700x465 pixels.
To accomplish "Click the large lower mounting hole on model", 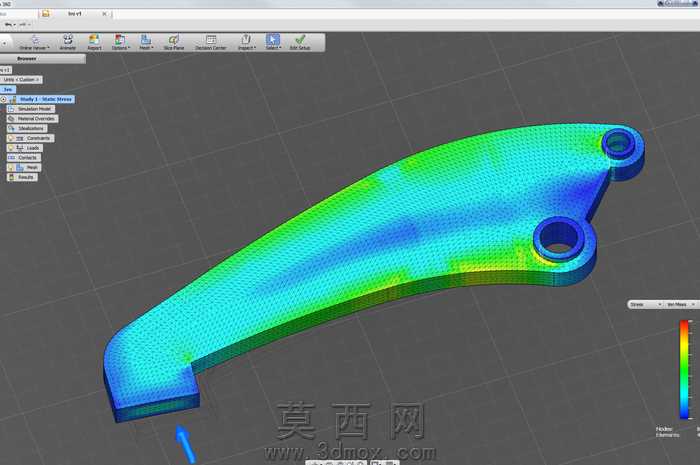I will pyautogui.click(x=559, y=237).
